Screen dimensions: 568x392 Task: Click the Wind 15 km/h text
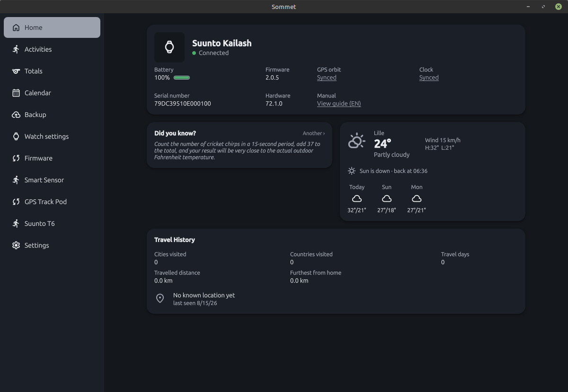pos(443,140)
